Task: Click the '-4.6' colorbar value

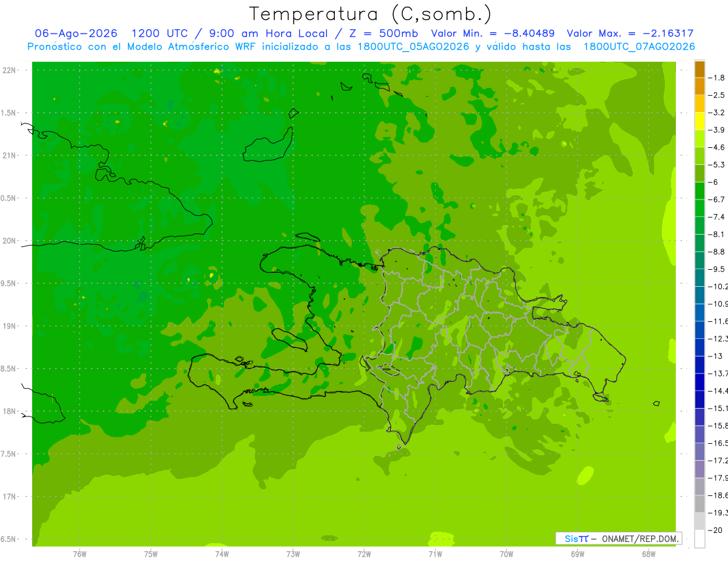Action: (717, 147)
